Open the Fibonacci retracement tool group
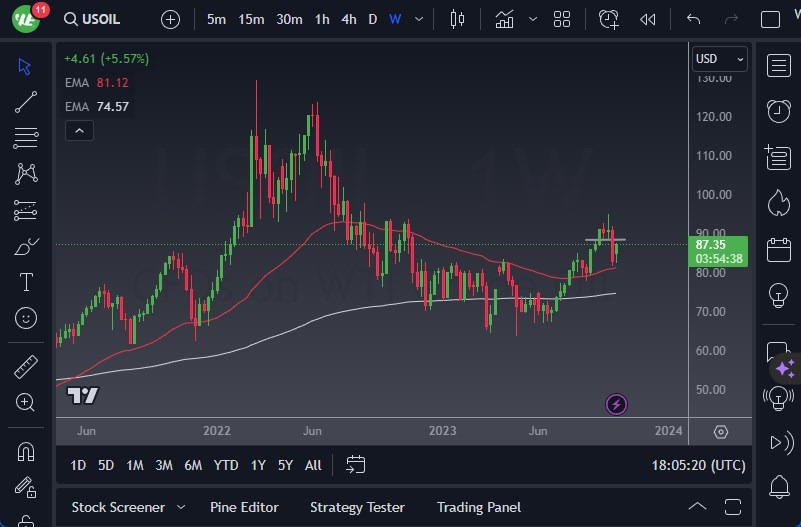Image resolution: width=801 pixels, height=527 pixels. (x=26, y=137)
